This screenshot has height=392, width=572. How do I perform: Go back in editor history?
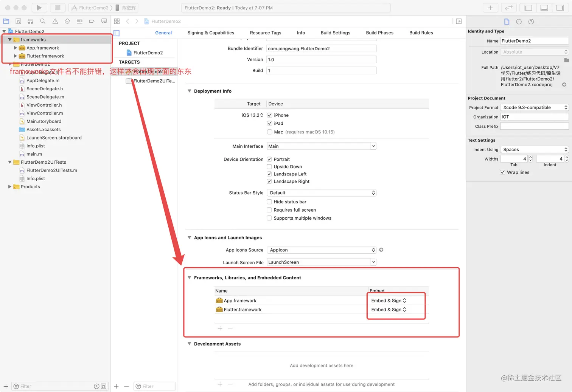[127, 21]
